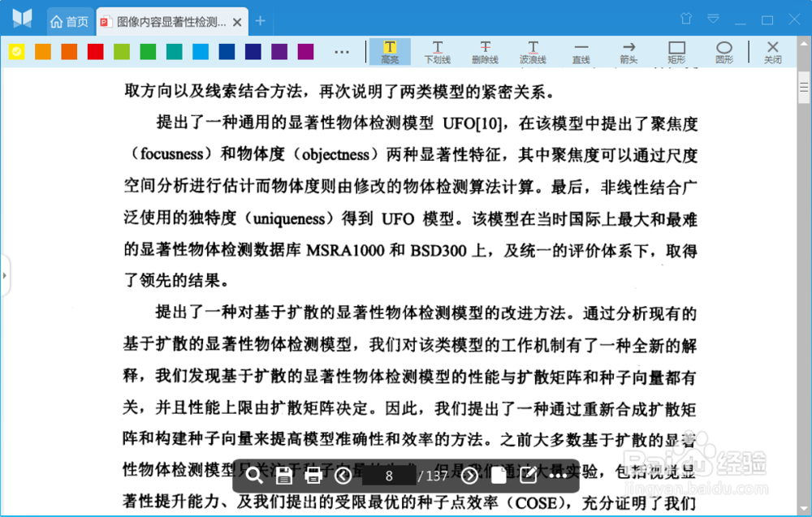Click the app logo icon
812x517 pixels.
pos(22,19)
